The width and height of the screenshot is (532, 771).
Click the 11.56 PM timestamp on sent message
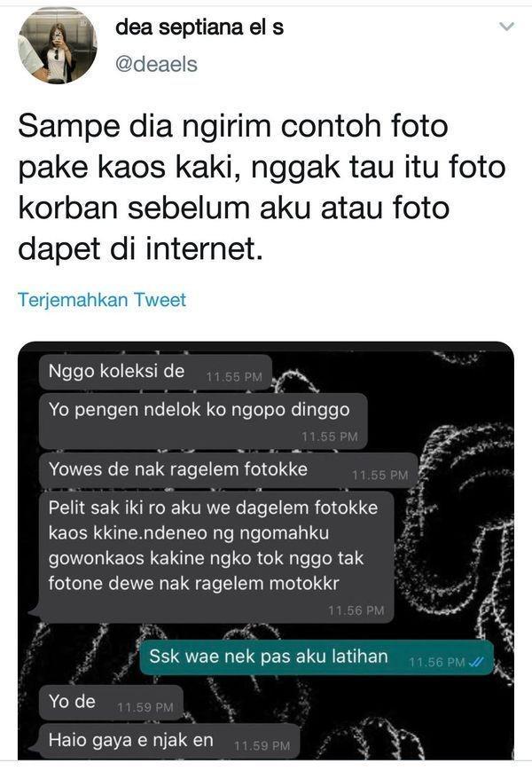[437, 663]
